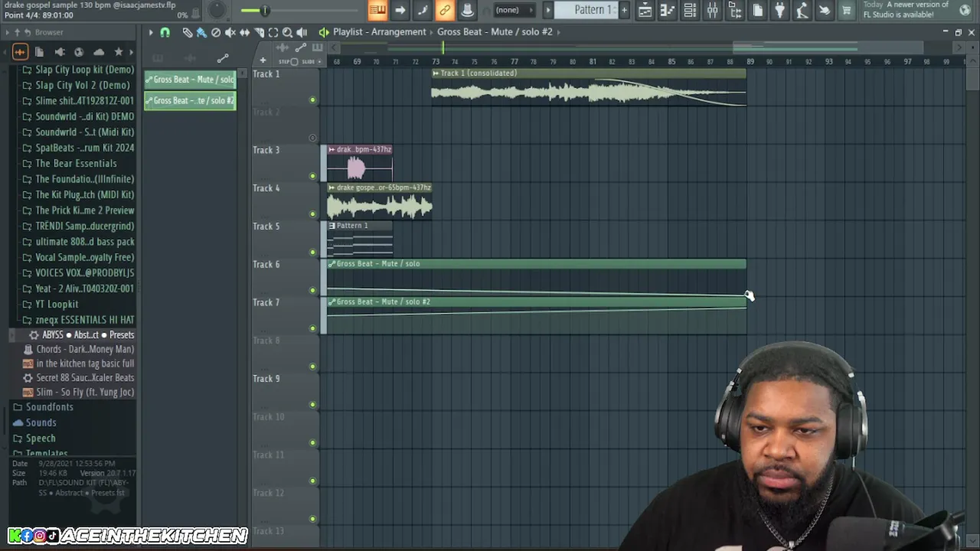Open the Mixer from top toolbar
Image resolution: width=980 pixels, height=551 pixels.
coord(712,10)
